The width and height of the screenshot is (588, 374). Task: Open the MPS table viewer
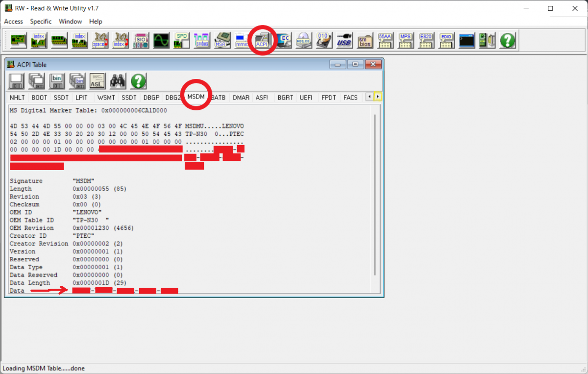coord(405,40)
